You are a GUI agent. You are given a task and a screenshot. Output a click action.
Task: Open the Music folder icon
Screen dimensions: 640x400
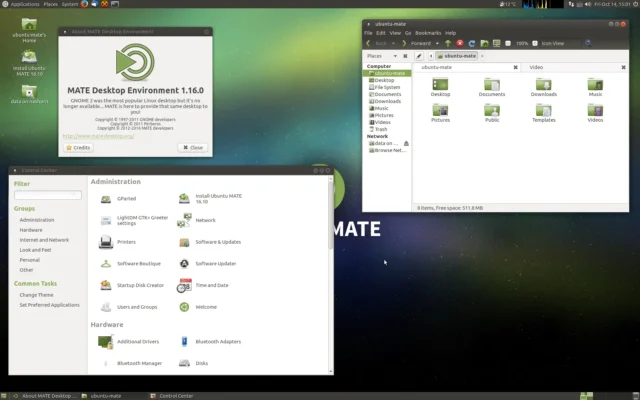pos(595,87)
